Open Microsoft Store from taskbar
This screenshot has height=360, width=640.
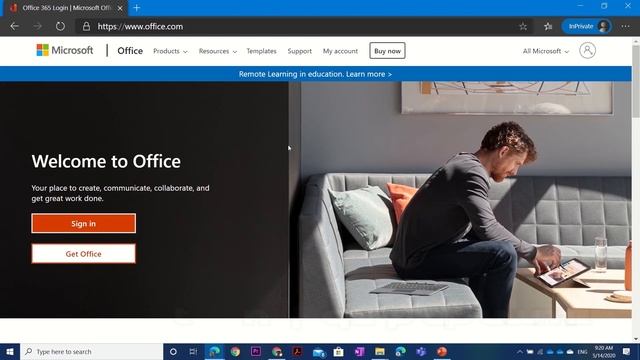click(338, 351)
